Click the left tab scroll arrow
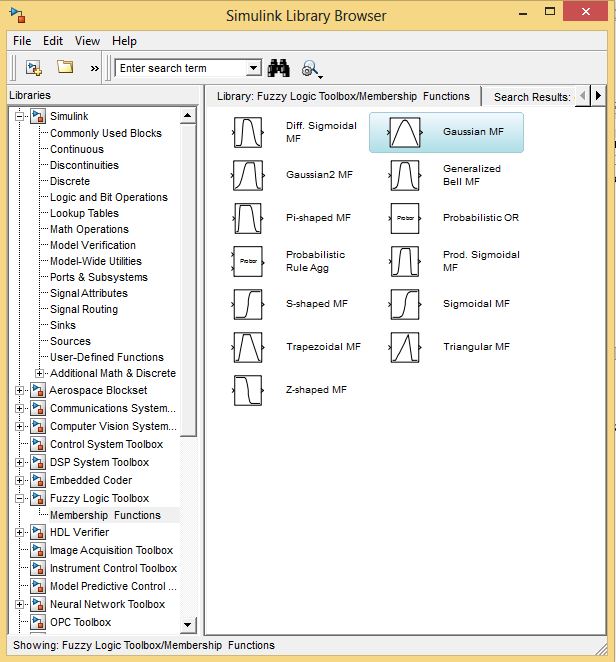 tap(583, 96)
